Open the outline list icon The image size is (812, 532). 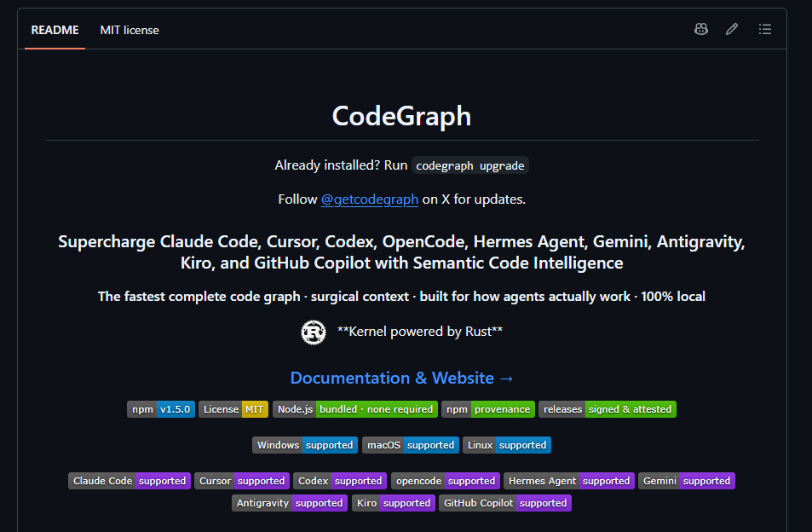click(x=765, y=30)
